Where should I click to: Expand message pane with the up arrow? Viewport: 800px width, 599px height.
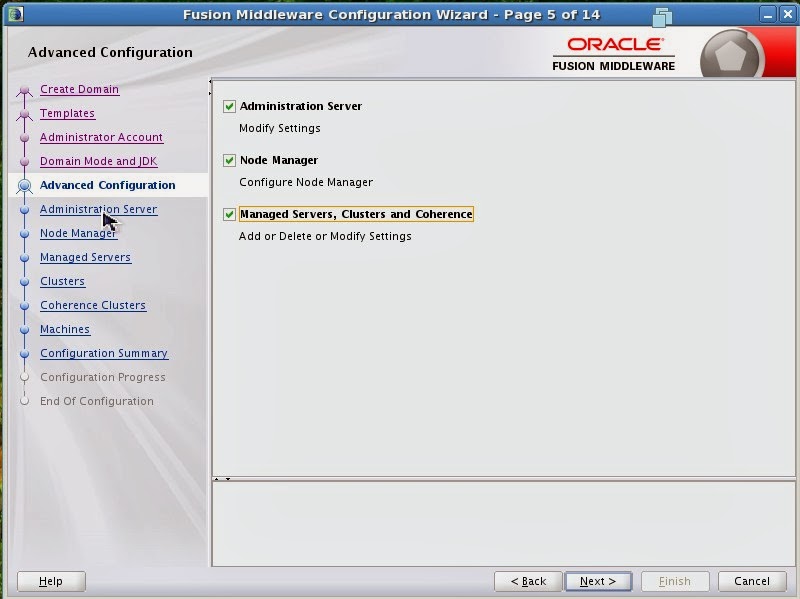[217, 479]
